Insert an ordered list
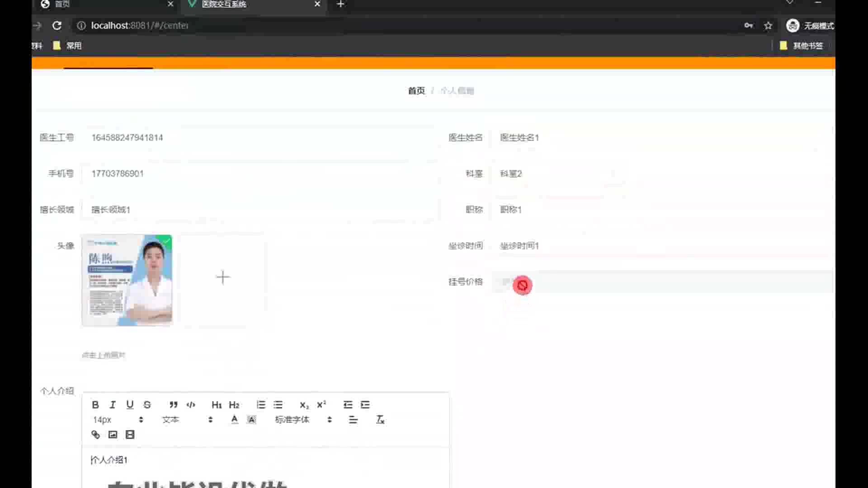The image size is (868, 488). tap(261, 405)
